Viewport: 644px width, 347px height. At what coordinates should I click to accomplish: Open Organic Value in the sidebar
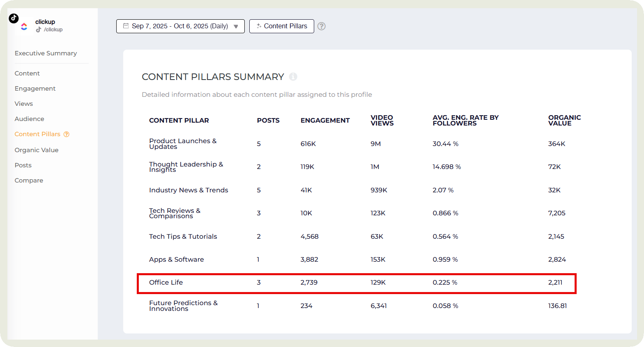(x=37, y=150)
